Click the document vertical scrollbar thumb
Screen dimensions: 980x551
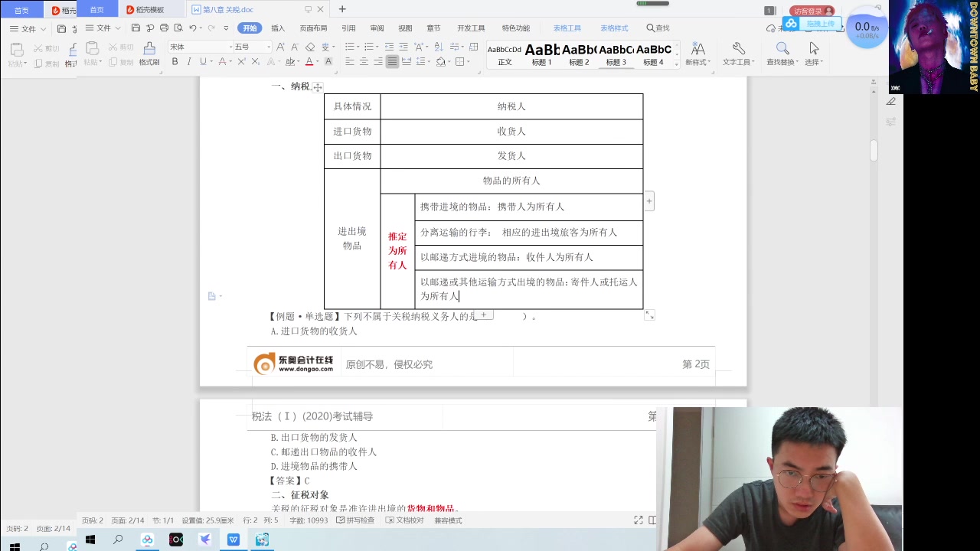pyautogui.click(x=874, y=151)
